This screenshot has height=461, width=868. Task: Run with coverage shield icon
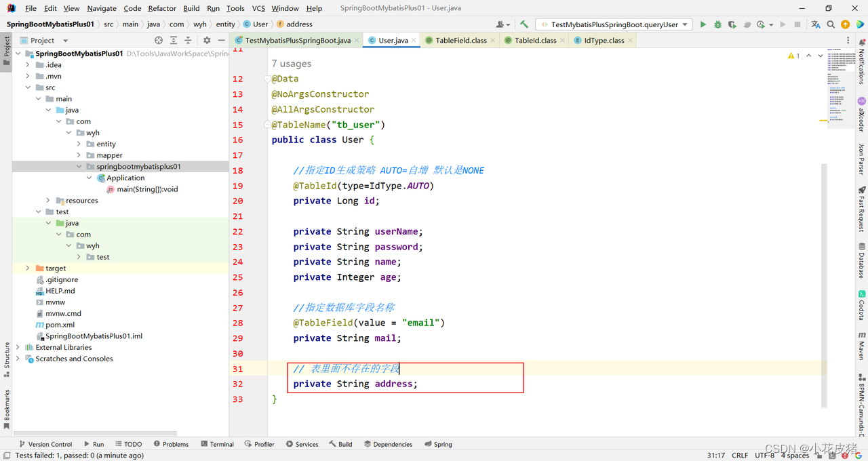(x=732, y=24)
